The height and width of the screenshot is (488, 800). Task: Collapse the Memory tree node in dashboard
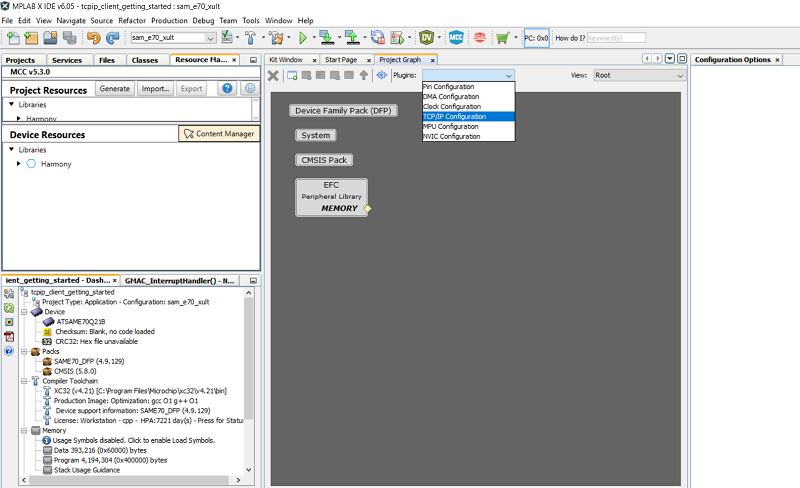tap(24, 430)
